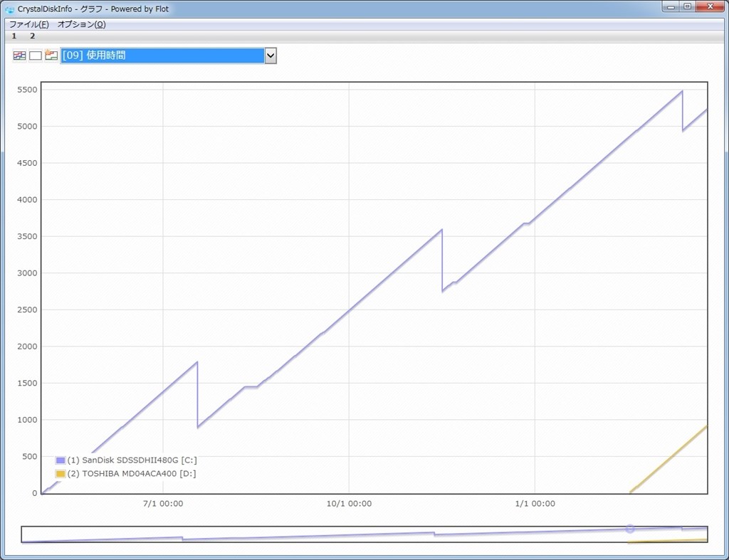Click the 5000 y-axis label
The image size is (729, 560).
click(x=27, y=127)
